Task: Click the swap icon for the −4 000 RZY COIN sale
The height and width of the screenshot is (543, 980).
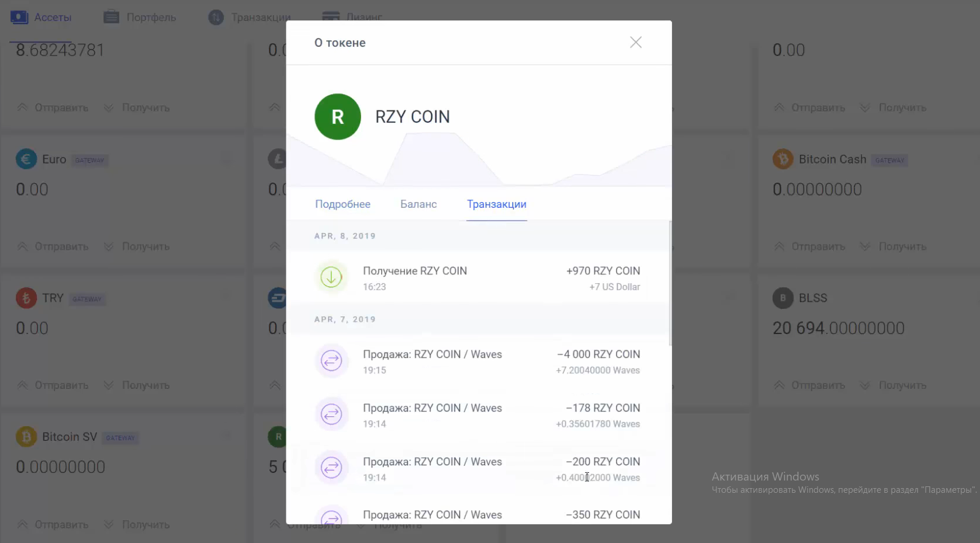Action: tap(331, 361)
